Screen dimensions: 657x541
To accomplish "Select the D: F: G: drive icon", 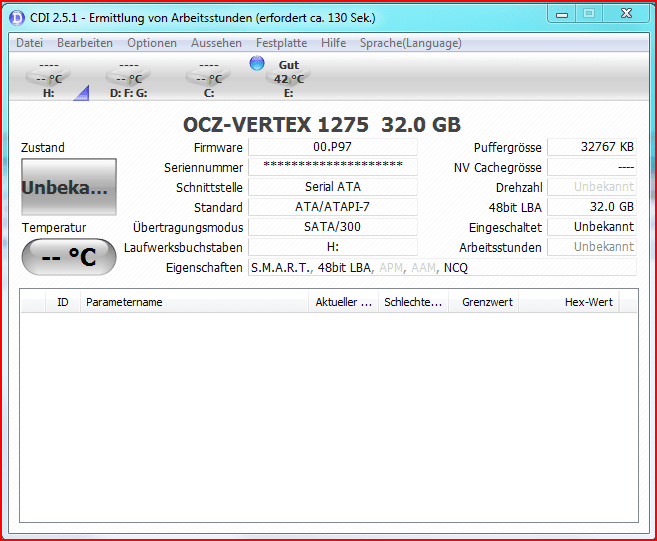I will (129, 78).
